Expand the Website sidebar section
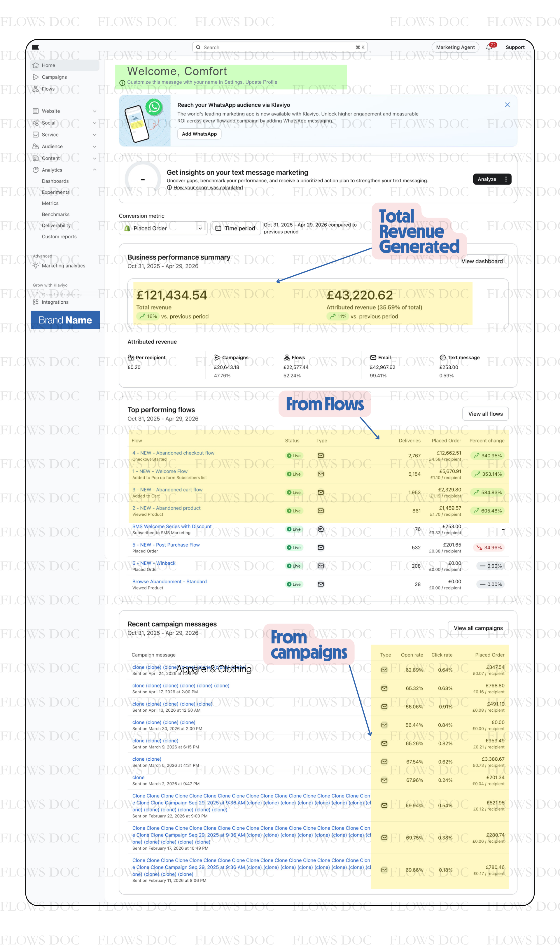Screen dimensions: 560x945 pos(94,111)
